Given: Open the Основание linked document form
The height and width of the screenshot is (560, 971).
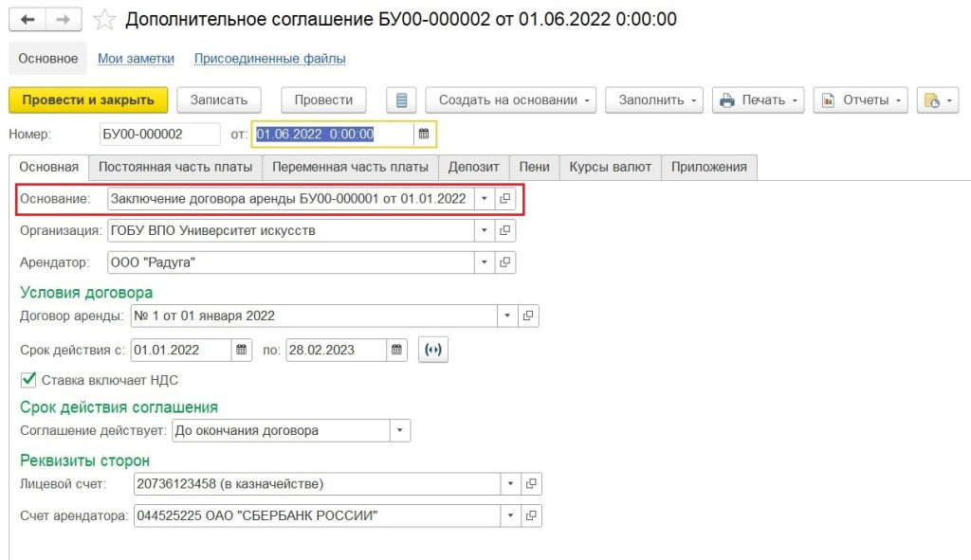Looking at the screenshot, I should pos(506,199).
